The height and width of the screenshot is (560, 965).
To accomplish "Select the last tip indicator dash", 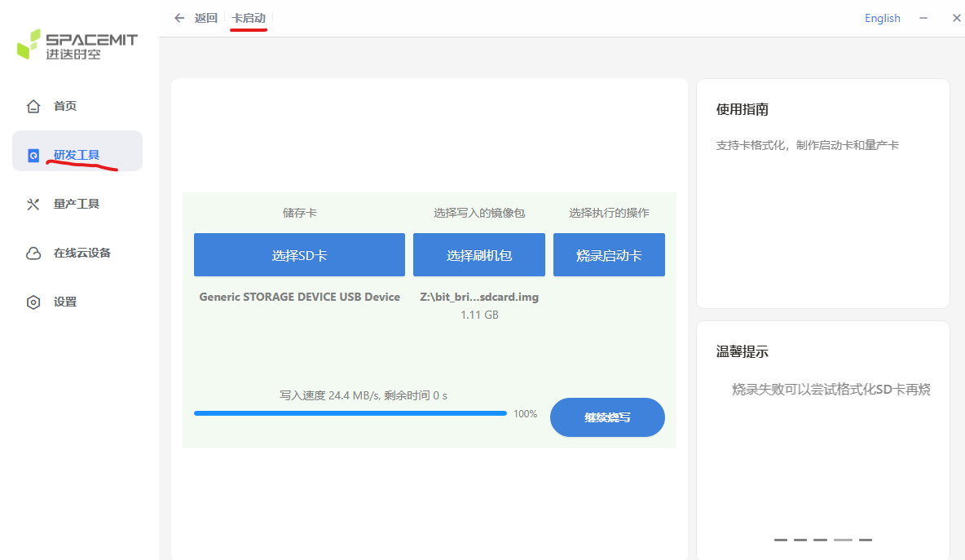I will 866,540.
